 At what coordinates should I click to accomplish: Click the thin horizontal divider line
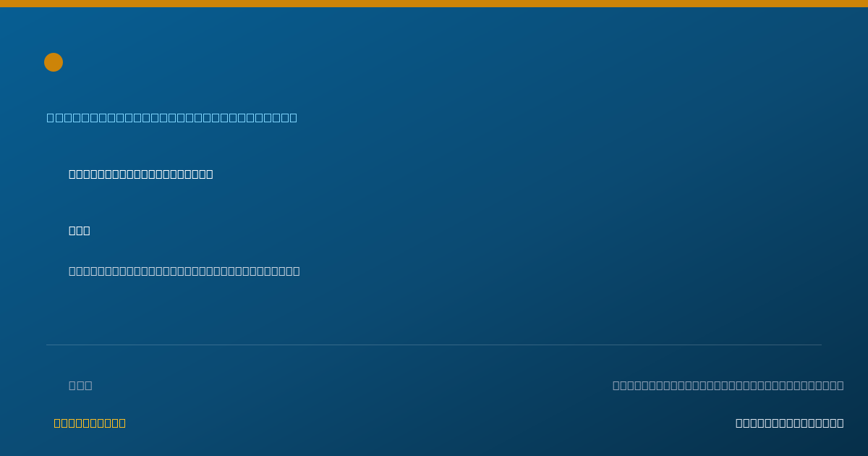(x=434, y=345)
